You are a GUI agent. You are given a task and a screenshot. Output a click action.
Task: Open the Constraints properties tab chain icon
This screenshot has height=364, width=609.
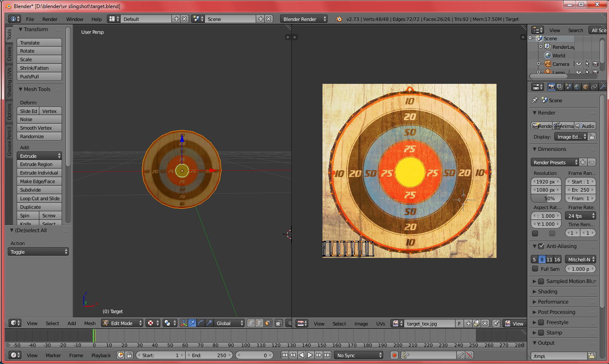point(594,87)
